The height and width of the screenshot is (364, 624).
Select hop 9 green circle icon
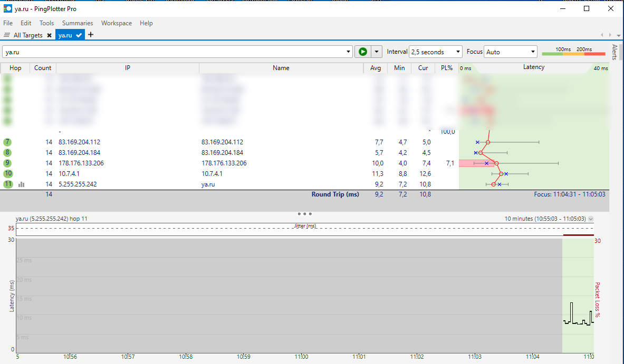pyautogui.click(x=7, y=163)
